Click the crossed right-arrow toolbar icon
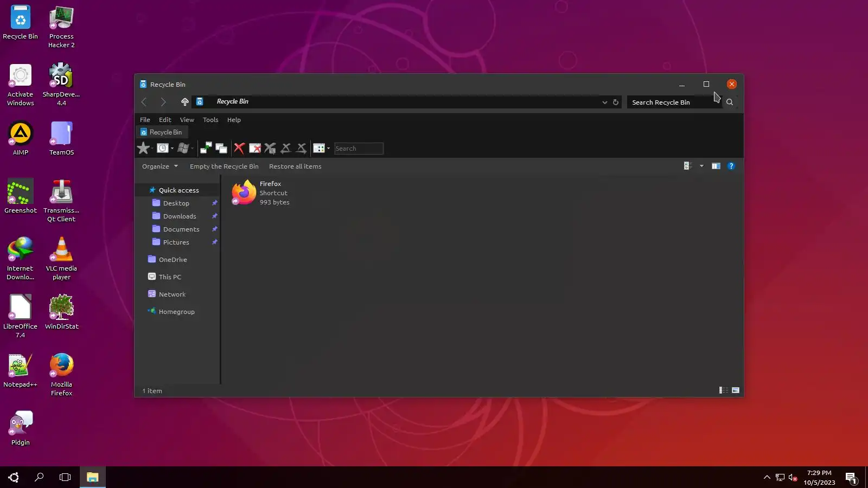868x488 pixels. [x=302, y=148]
